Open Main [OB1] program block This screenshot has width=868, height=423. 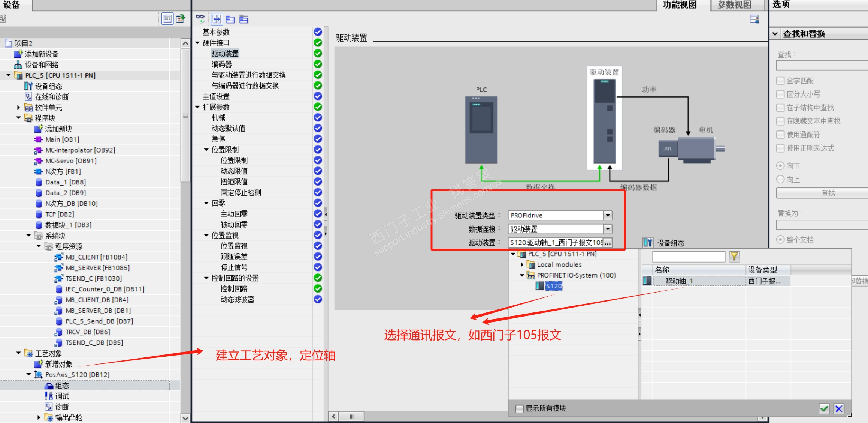pyautogui.click(x=62, y=139)
